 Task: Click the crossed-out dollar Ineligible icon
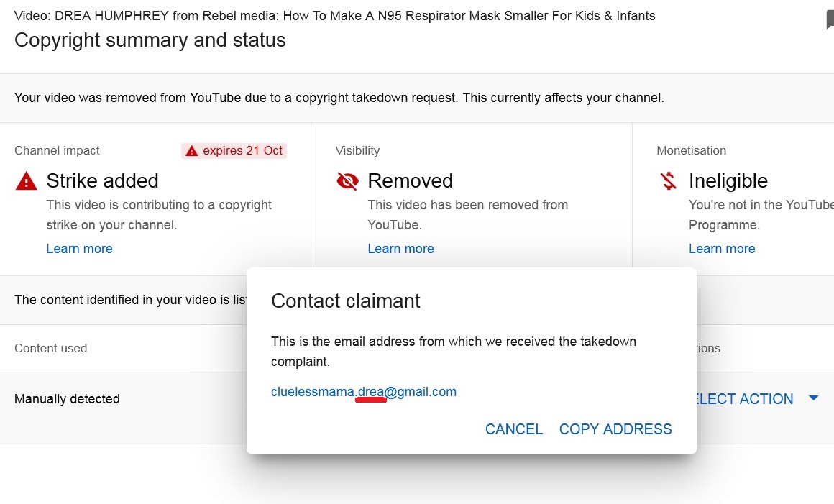669,180
